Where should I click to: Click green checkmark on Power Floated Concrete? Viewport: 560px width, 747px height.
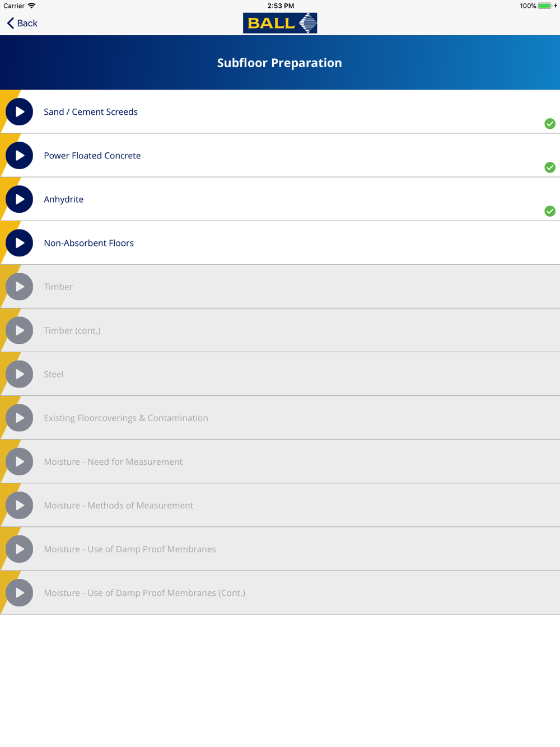point(550,167)
